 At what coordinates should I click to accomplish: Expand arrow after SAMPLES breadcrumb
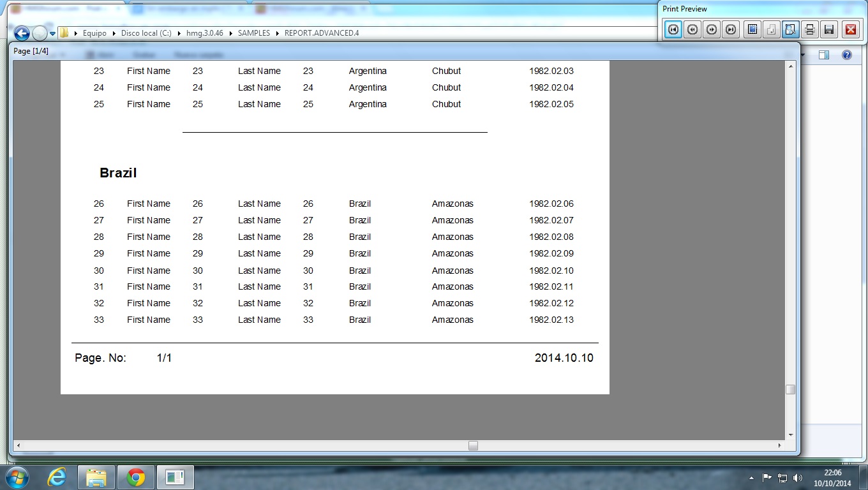(x=278, y=33)
